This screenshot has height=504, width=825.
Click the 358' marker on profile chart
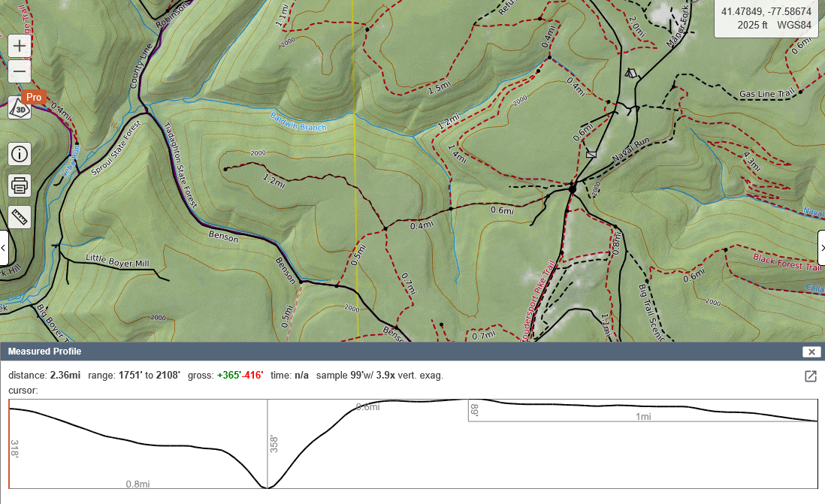pyautogui.click(x=273, y=443)
